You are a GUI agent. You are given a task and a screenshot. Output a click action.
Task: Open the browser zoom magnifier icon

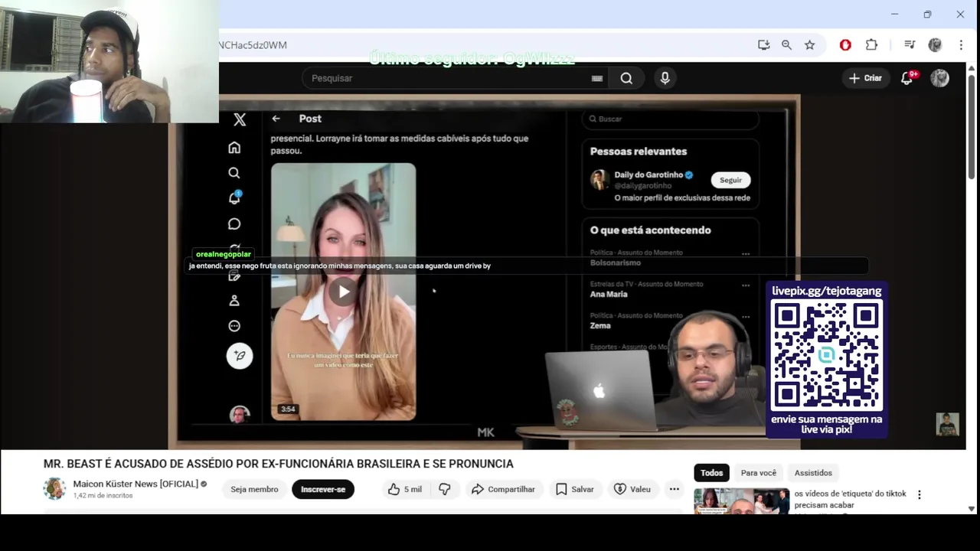pyautogui.click(x=786, y=45)
